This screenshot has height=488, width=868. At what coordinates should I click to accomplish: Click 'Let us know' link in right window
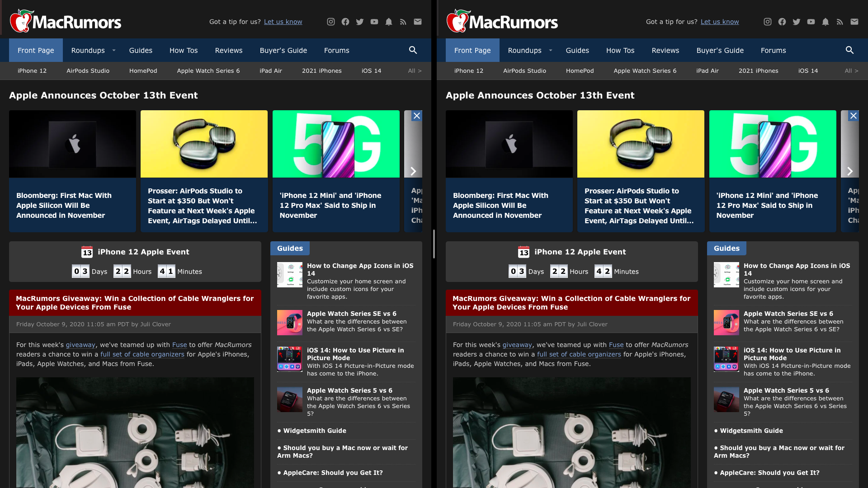pos(720,22)
